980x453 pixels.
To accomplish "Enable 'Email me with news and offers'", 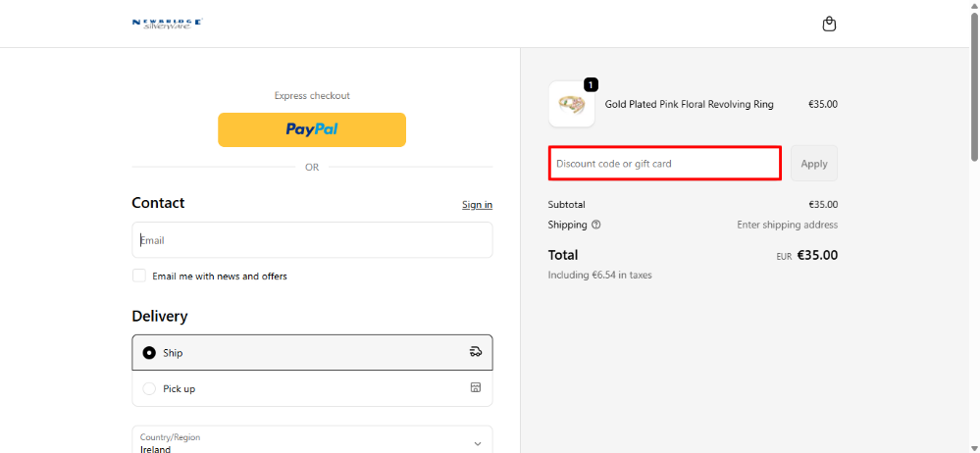I will tap(139, 276).
